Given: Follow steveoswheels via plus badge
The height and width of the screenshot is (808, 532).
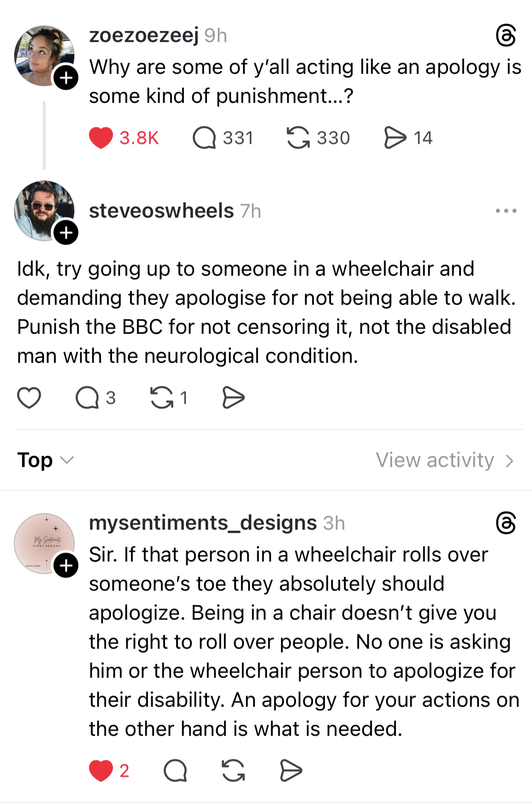Looking at the screenshot, I should click(x=66, y=232).
